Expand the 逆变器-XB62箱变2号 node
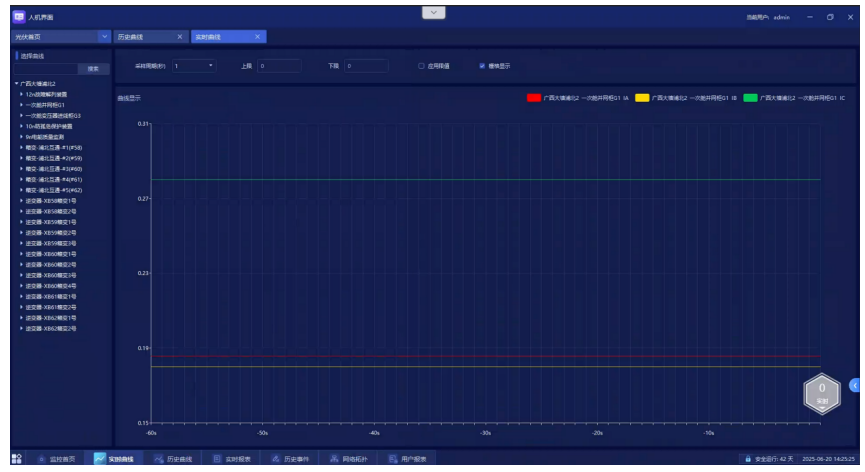The width and height of the screenshot is (865, 472). coord(22,329)
